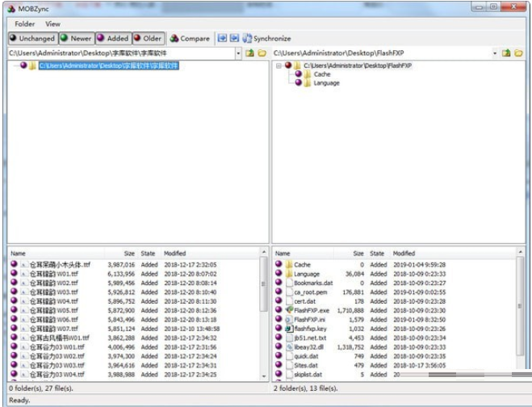Click the Cache folder icon in right file list

click(289, 264)
